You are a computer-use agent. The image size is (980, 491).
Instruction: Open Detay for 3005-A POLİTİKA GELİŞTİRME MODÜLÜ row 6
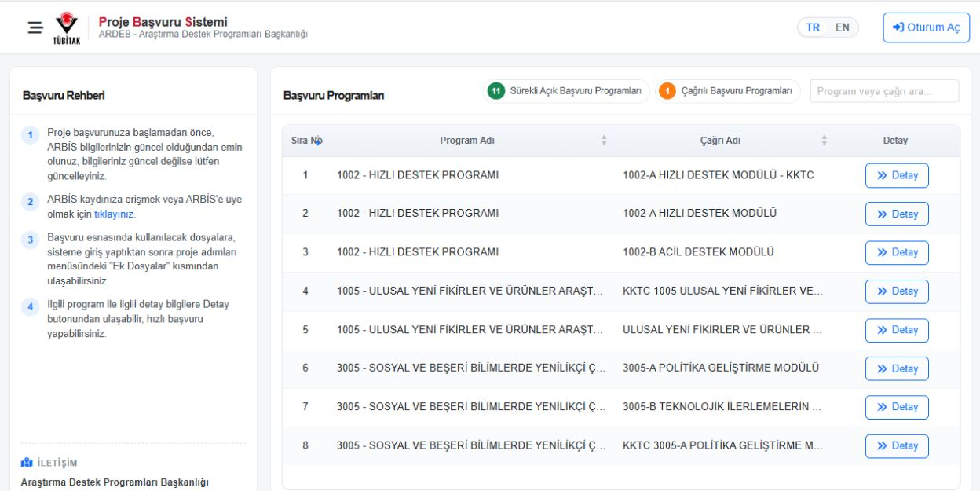pyautogui.click(x=897, y=368)
